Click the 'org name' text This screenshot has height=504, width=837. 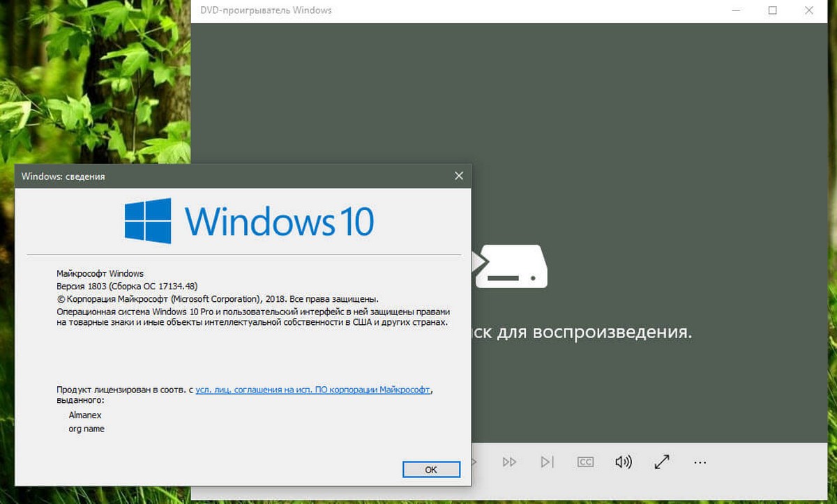(86, 429)
